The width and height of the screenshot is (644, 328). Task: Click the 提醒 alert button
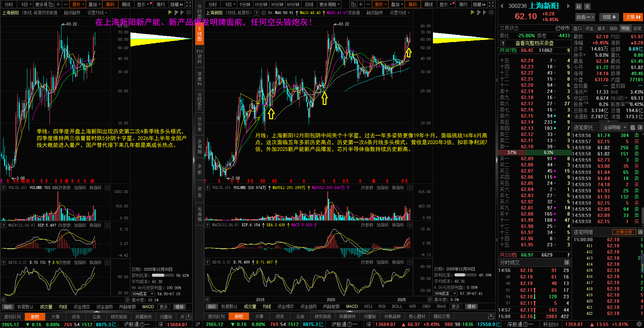(609, 17)
